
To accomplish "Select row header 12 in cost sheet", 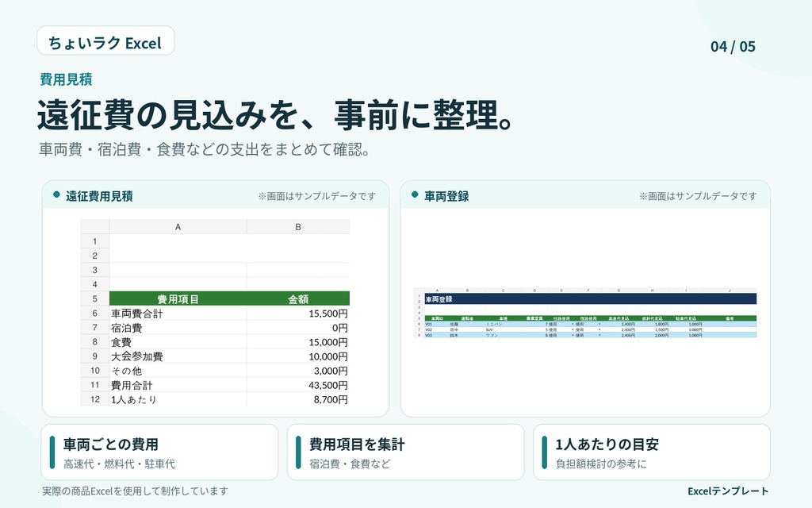I will (x=95, y=399).
